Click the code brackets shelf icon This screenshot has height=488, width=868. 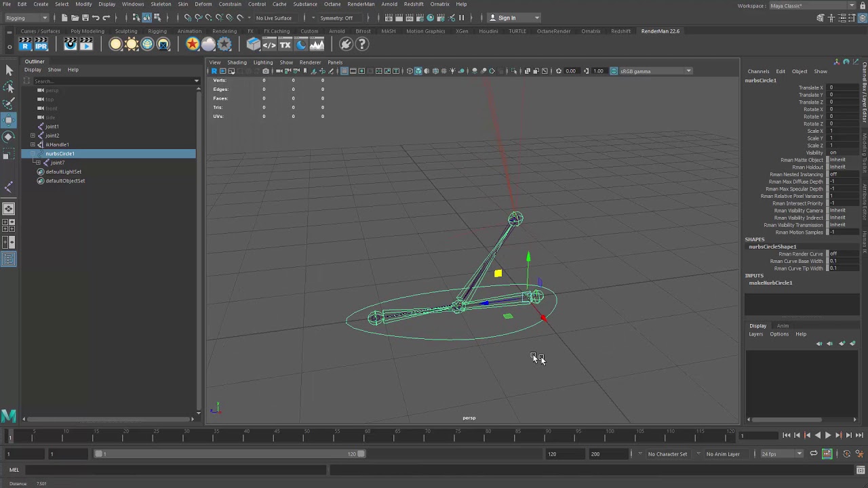point(269,45)
